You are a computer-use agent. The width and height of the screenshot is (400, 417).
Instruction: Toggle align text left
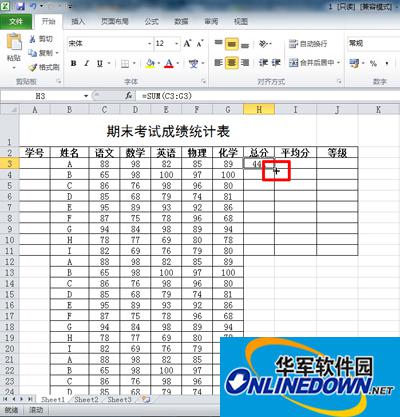(218, 63)
